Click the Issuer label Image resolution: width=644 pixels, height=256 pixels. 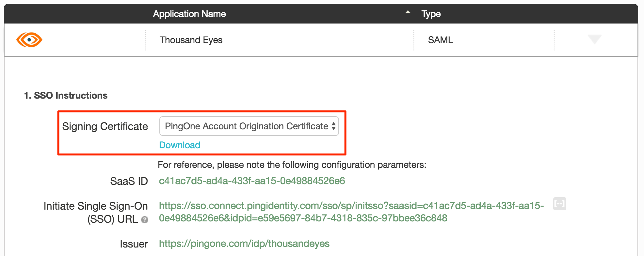pos(134,244)
